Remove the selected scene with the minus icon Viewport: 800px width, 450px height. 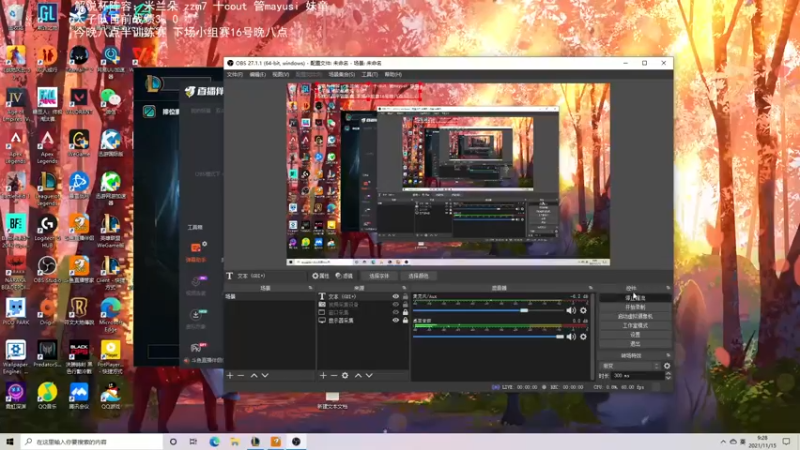pyautogui.click(x=241, y=376)
